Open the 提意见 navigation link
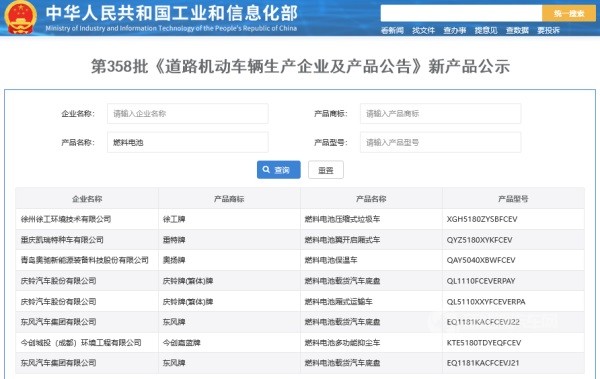Screen dimensions: 600x379 click(x=486, y=30)
